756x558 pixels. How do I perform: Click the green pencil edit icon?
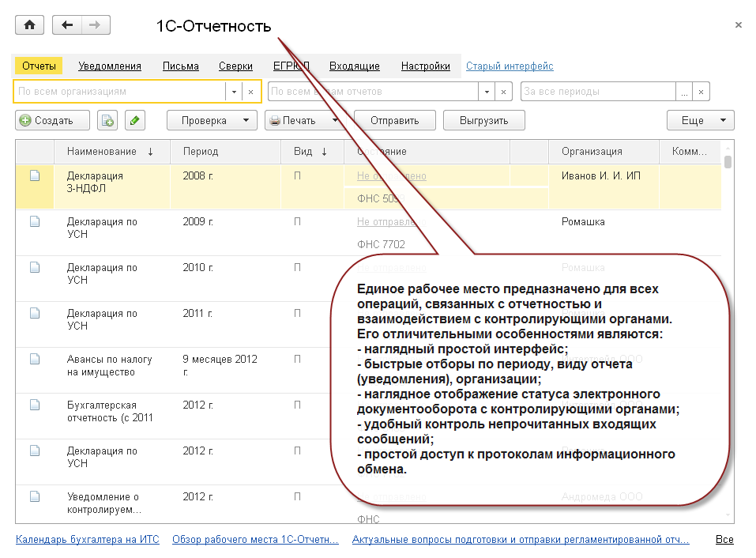point(134,121)
